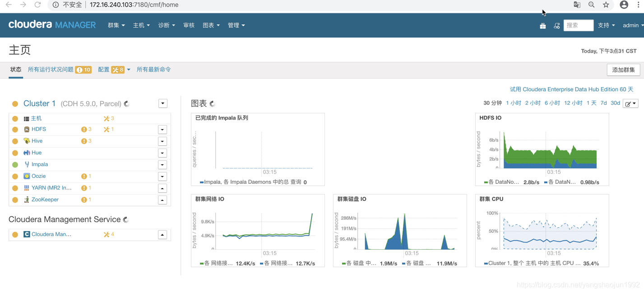This screenshot has width=644, height=293.
Task: Open Cluster 1 actions dropdown
Action: point(163,103)
